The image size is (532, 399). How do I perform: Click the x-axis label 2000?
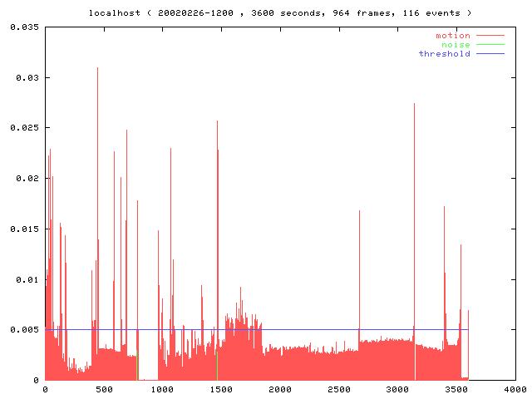[x=280, y=388]
